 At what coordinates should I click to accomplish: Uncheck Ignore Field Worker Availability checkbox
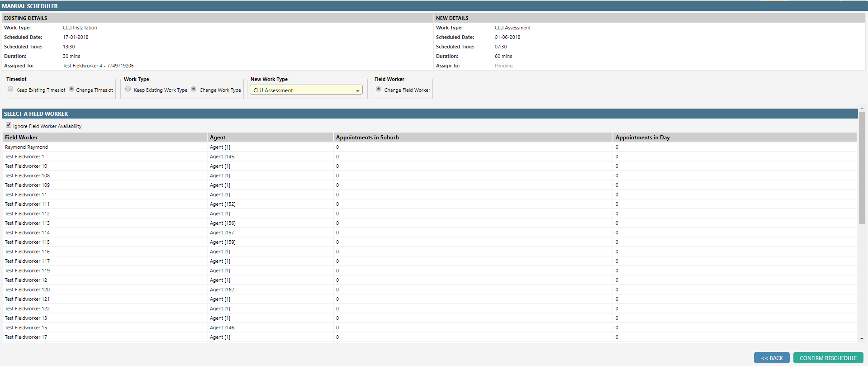tap(9, 125)
